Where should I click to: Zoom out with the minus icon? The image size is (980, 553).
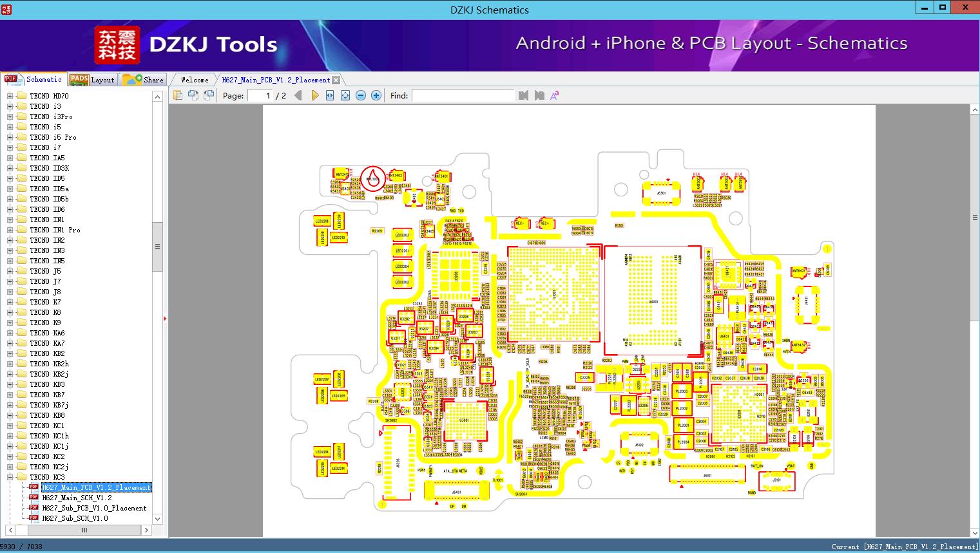pyautogui.click(x=361, y=95)
